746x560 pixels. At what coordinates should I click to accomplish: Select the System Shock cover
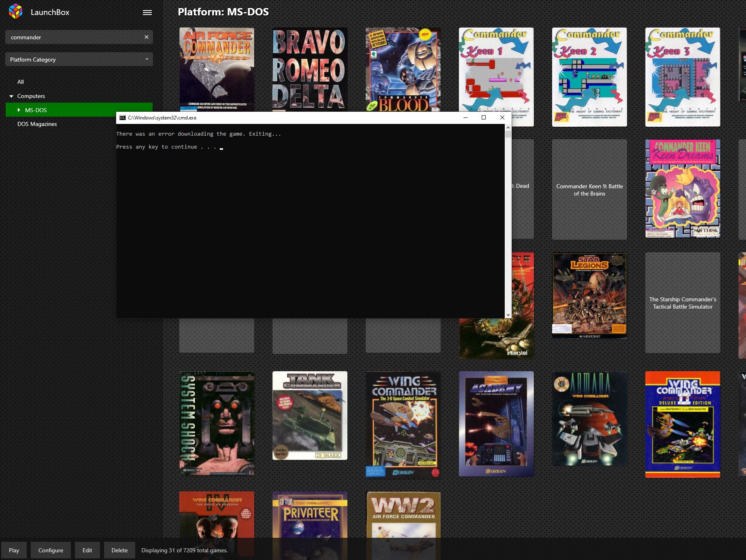click(x=217, y=423)
